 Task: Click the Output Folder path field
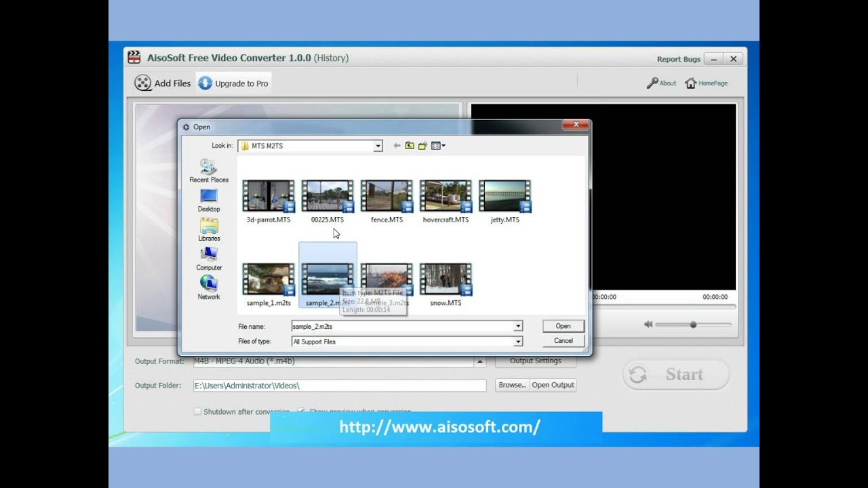[340, 386]
